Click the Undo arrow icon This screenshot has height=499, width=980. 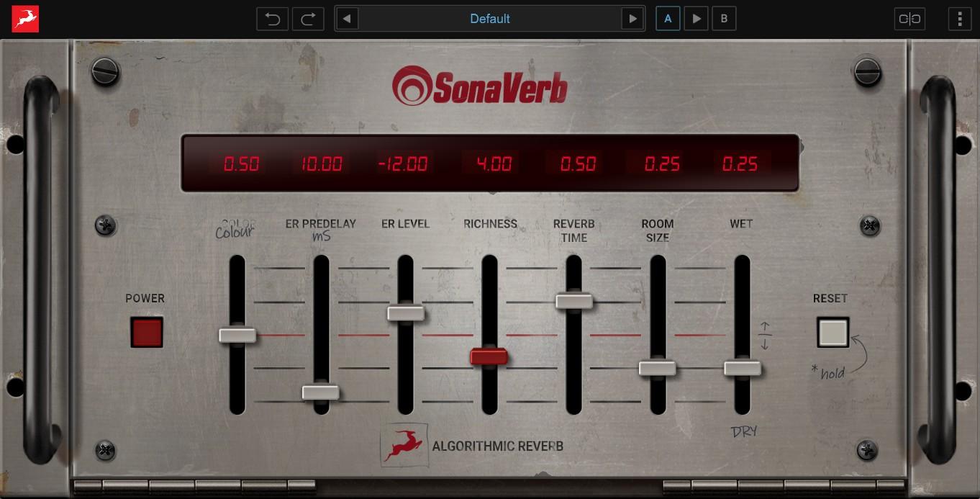272,19
